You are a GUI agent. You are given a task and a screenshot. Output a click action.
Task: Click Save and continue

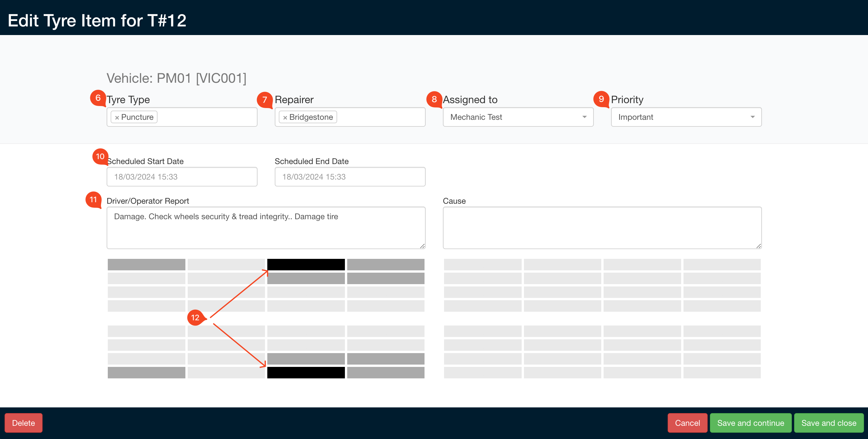(751, 423)
